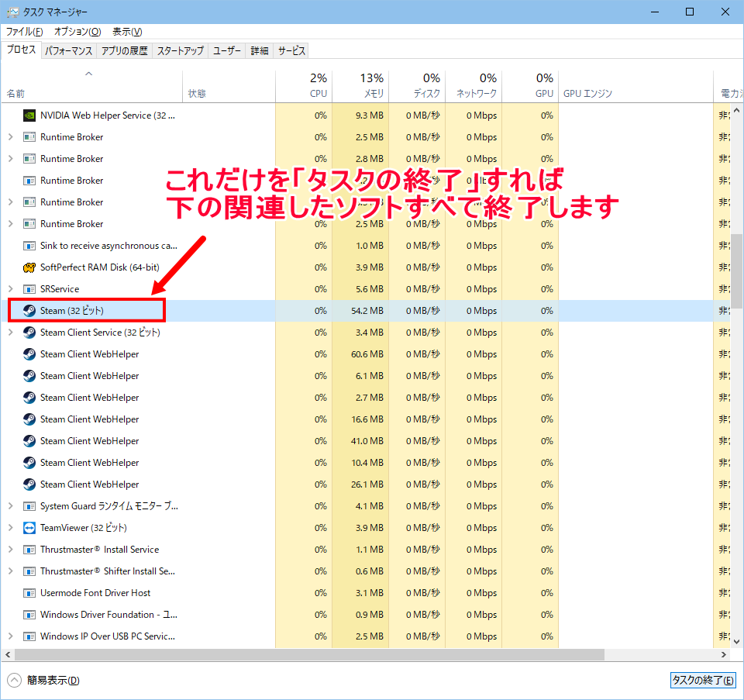The width and height of the screenshot is (744, 700).
Task: Click the scroll left arrow
Action: [x=8, y=655]
